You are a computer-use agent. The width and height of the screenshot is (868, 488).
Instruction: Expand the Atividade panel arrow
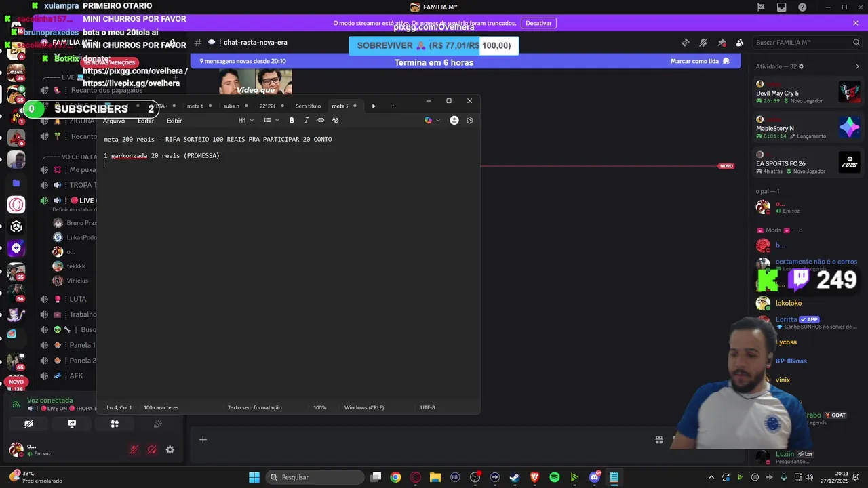pyautogui.click(x=857, y=66)
